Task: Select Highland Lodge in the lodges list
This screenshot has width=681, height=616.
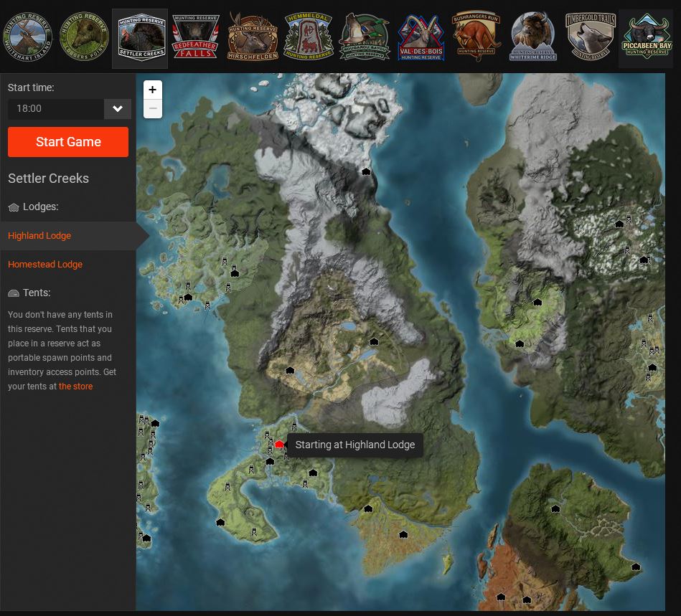Action: (39, 236)
